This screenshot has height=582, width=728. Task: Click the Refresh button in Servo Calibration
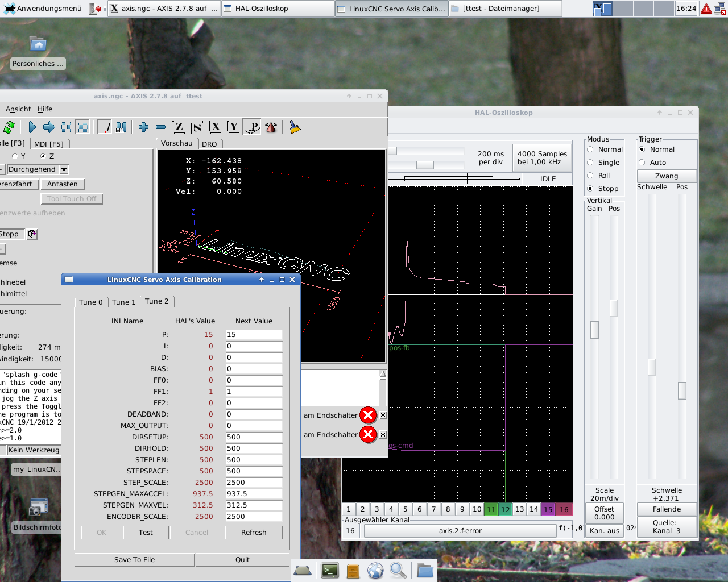pyautogui.click(x=254, y=533)
